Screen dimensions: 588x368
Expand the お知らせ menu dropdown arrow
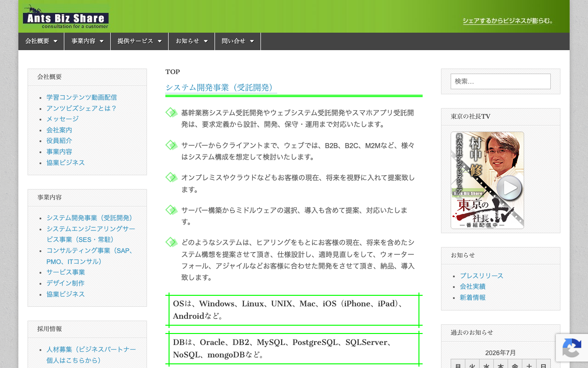click(206, 41)
